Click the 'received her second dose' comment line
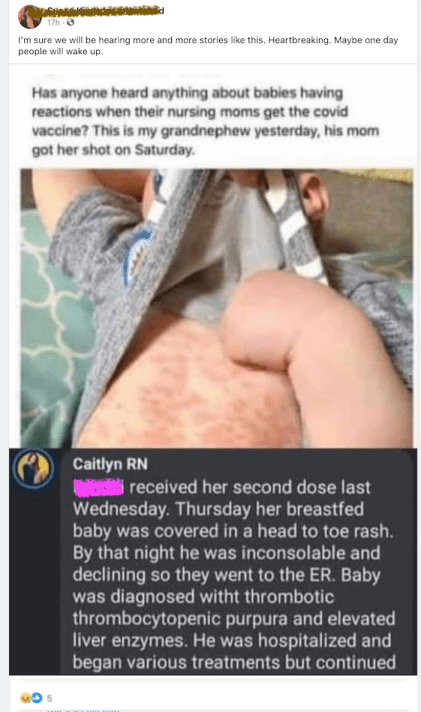This screenshot has height=712, width=421. click(x=250, y=487)
